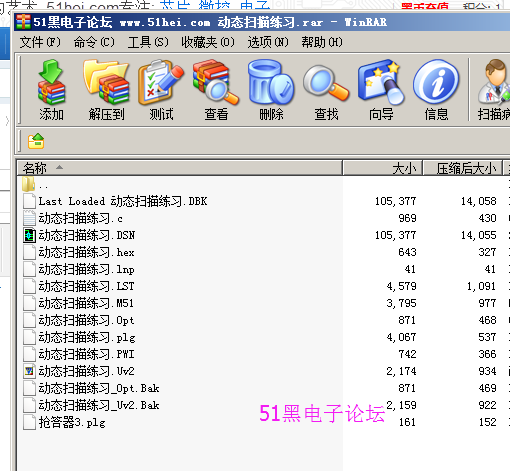The width and height of the screenshot is (510, 471).
Task: Sort by Name (名称) column header
Action: pos(180,168)
